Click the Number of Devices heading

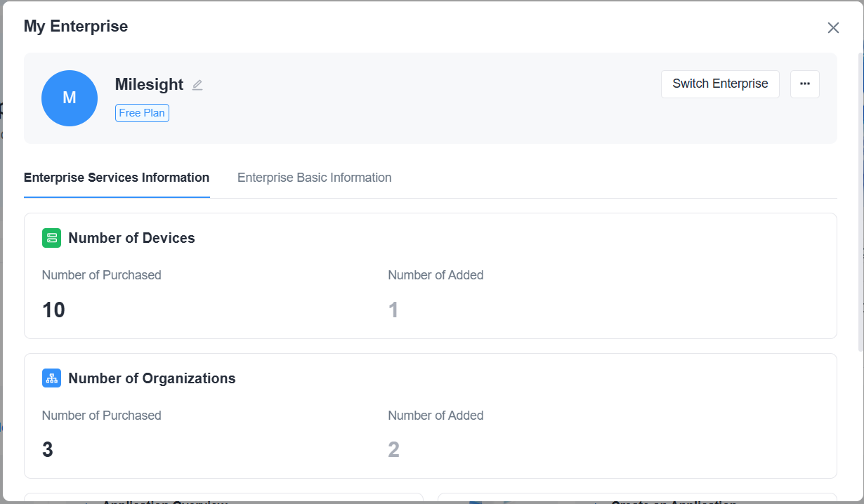click(131, 238)
